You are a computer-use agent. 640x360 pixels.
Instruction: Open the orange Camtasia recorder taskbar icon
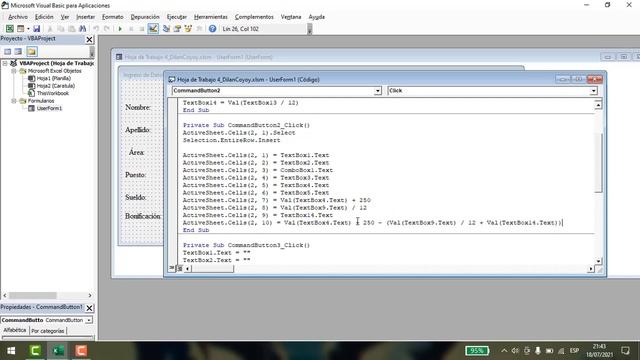tap(81, 351)
